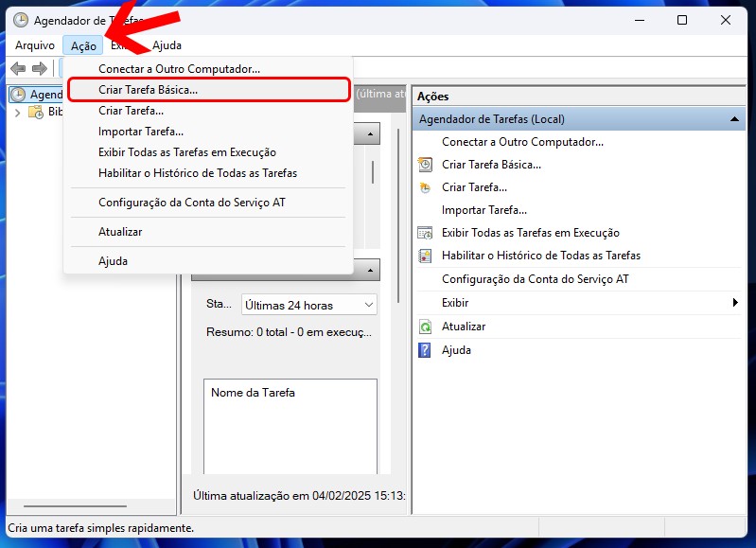Click Configuração da Conta do Serviço AT in Ações

[536, 279]
